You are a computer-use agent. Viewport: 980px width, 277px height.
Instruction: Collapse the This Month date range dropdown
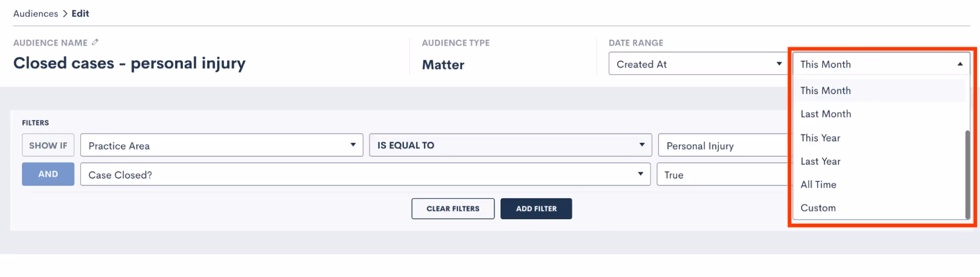pyautogui.click(x=881, y=64)
